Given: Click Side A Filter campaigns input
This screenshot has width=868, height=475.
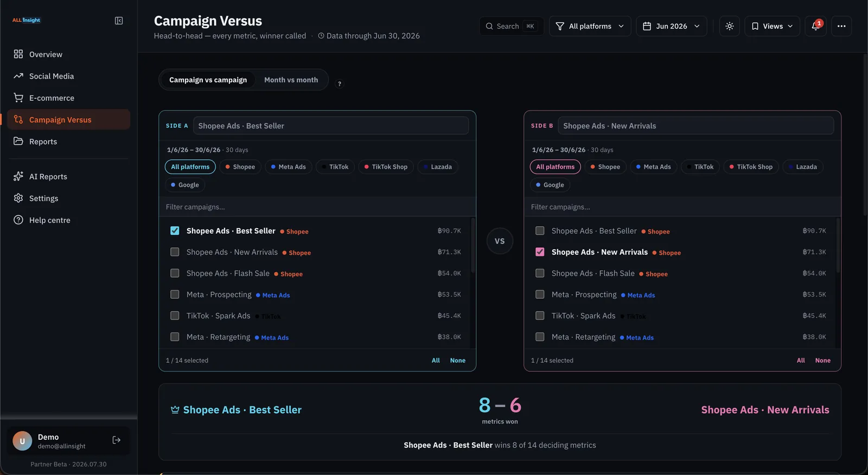Looking at the screenshot, I should pos(317,207).
